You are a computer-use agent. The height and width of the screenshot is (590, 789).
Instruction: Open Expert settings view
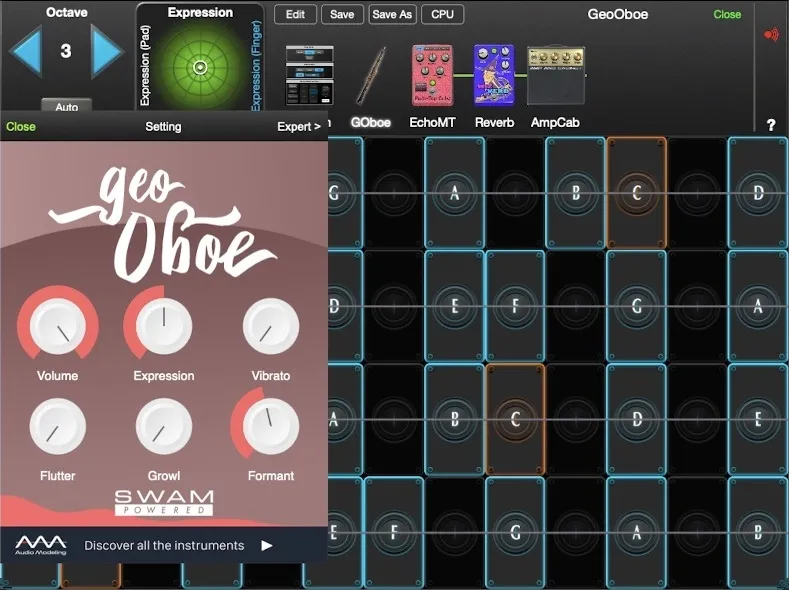299,127
